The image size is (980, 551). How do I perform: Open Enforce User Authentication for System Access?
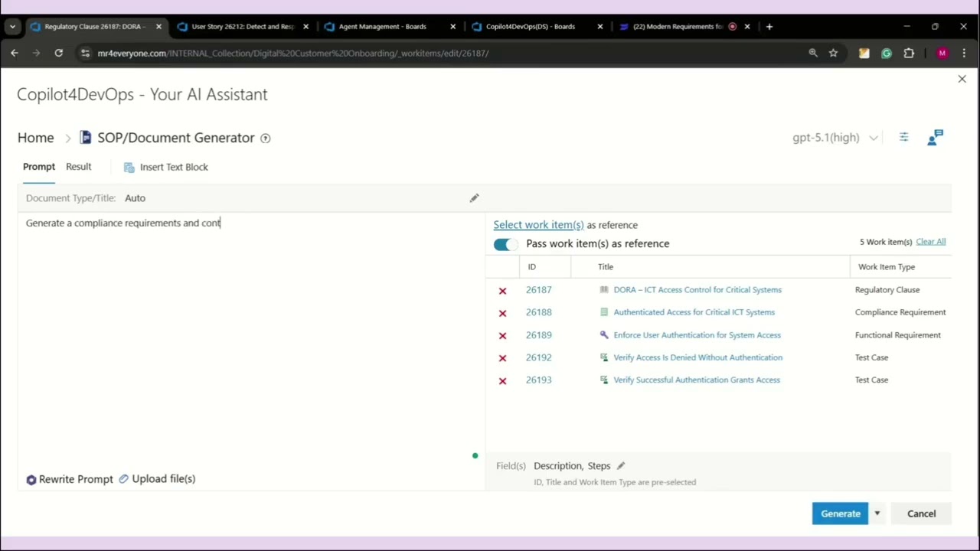(697, 335)
